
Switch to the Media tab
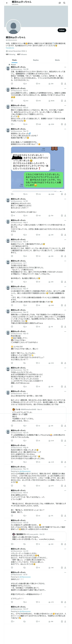pyautogui.click(x=57, y=60)
